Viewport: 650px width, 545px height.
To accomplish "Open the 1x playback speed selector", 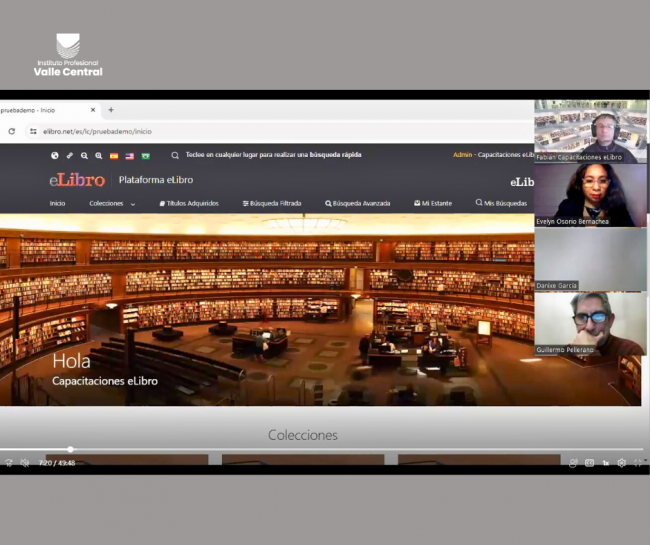I will 605,463.
